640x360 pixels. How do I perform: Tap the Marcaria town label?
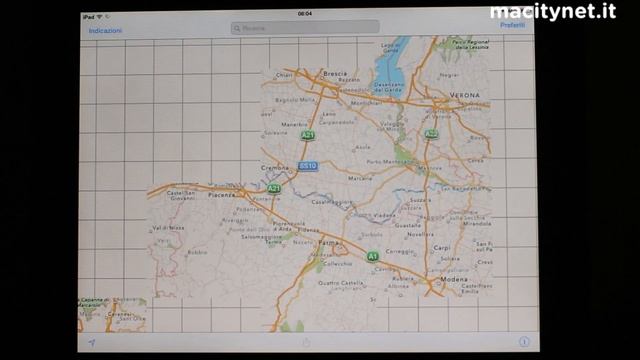point(360,178)
